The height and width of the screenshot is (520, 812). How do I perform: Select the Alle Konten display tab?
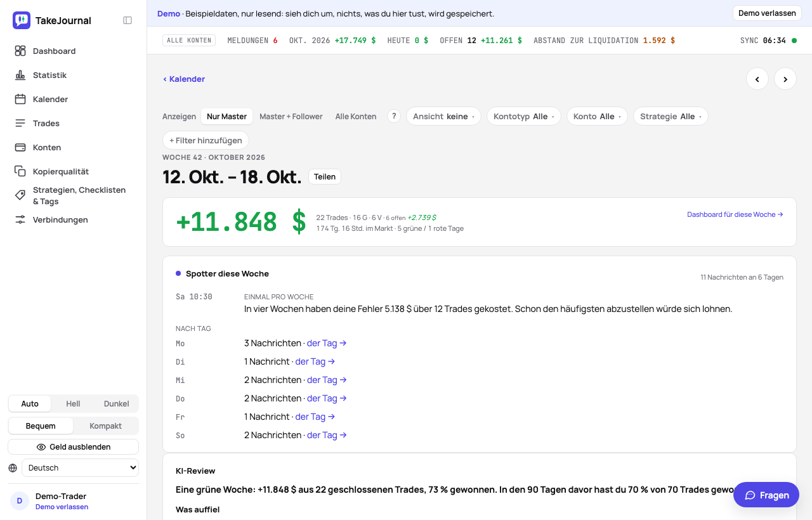click(x=356, y=116)
